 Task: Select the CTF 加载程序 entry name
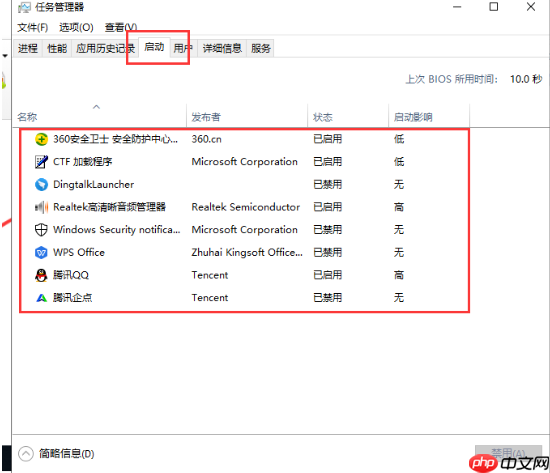tap(82, 162)
